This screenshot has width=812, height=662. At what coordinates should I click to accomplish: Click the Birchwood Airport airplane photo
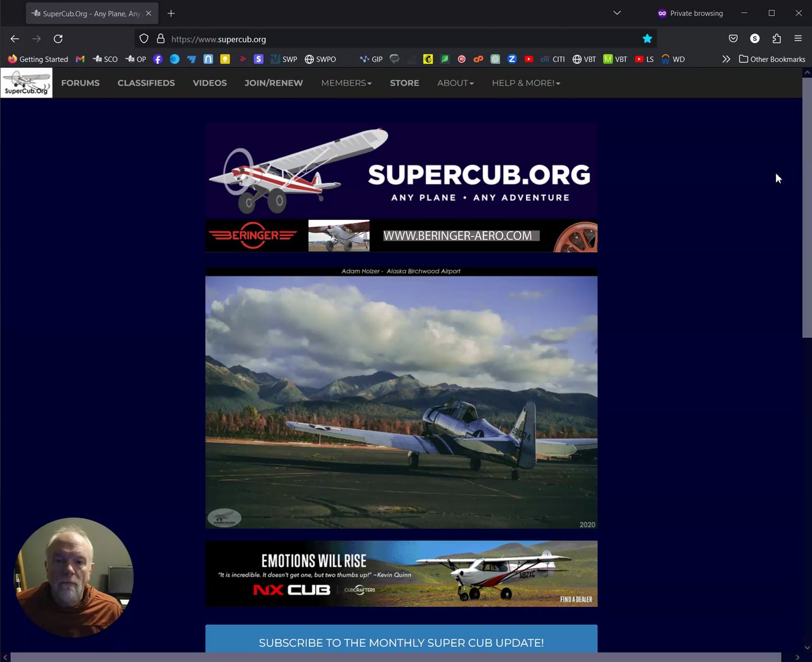coord(402,398)
